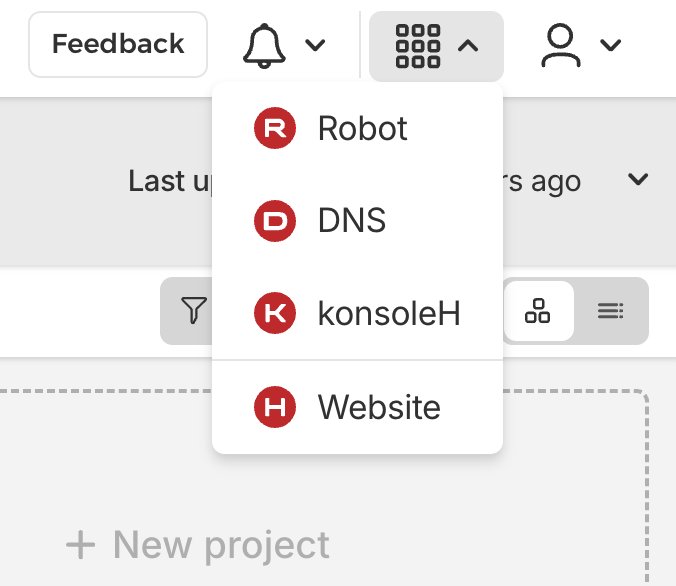
Task: Click the filter funnel icon
Action: tap(194, 311)
